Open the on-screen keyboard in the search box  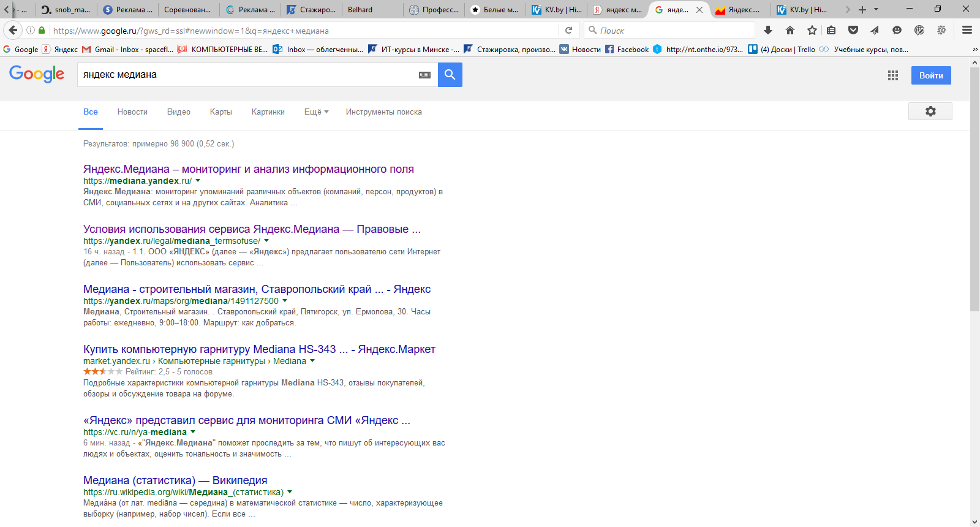tap(424, 75)
